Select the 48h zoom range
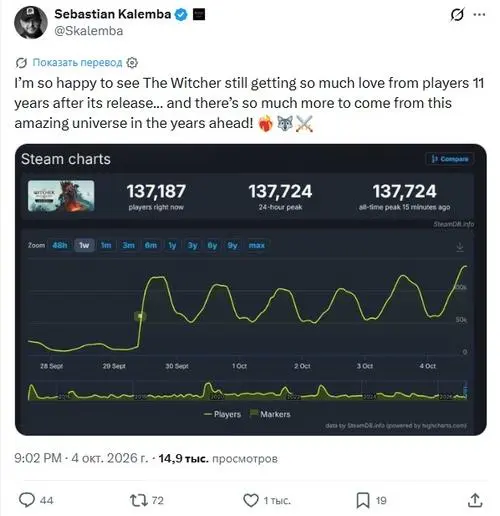This screenshot has width=500, height=516. coord(60,245)
